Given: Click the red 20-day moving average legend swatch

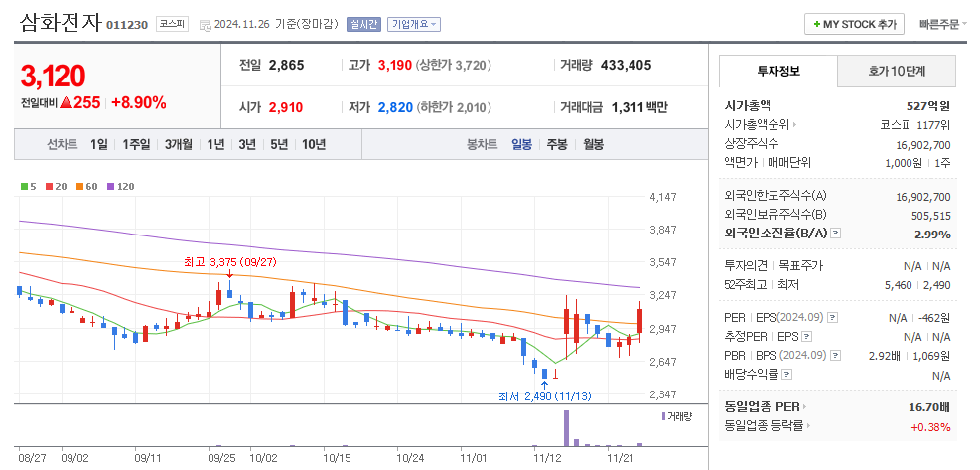Looking at the screenshot, I should point(49,187).
